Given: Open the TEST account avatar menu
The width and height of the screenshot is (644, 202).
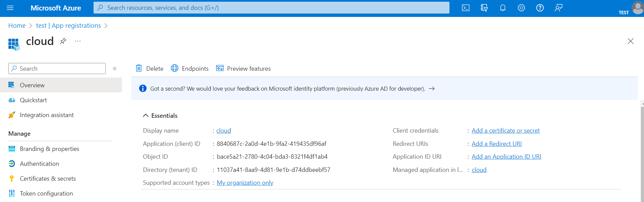Looking at the screenshot, I should click(638, 7).
